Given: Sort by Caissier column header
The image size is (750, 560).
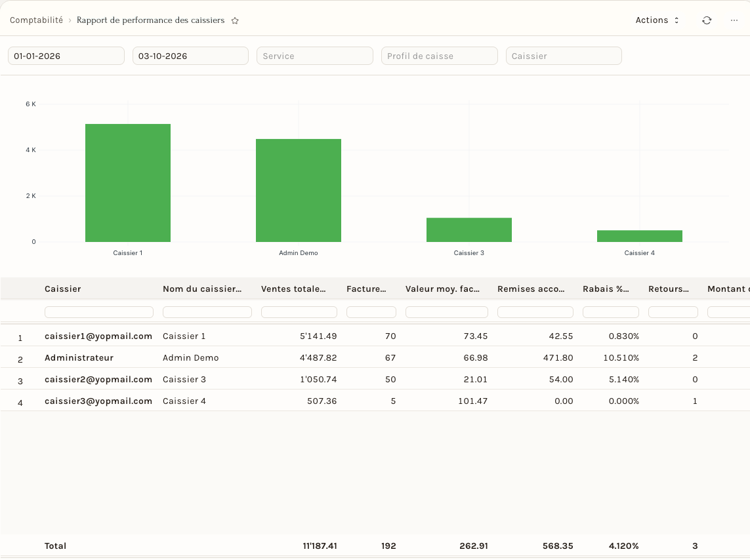Looking at the screenshot, I should click(62, 289).
